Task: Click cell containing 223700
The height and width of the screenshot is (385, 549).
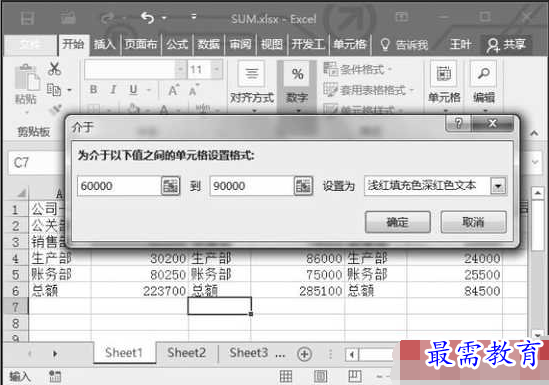Action: (140, 291)
